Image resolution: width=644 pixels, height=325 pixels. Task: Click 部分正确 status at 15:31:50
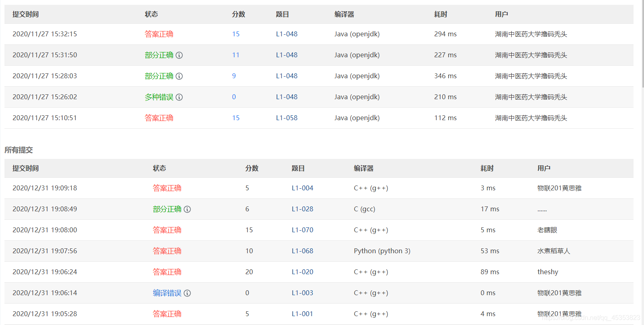[x=159, y=55]
